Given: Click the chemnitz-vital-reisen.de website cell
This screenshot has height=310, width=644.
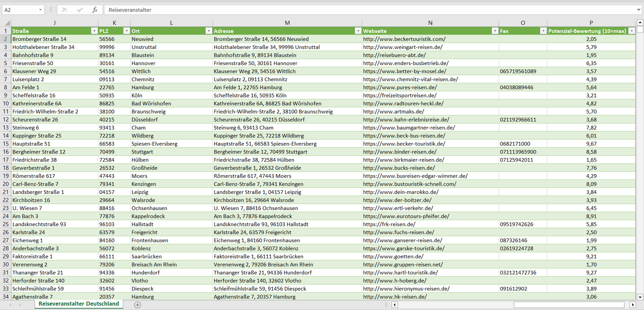Looking at the screenshot, I should point(410,79).
